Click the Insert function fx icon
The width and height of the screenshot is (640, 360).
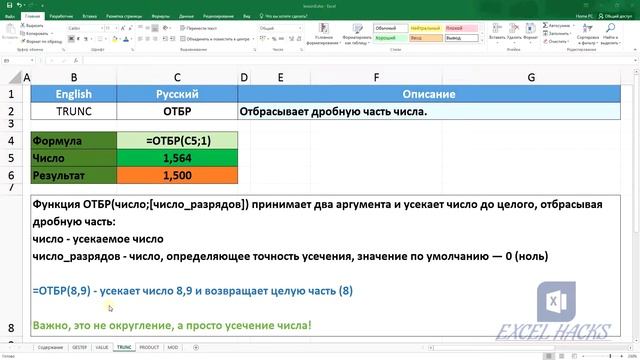pyautogui.click(x=76, y=60)
